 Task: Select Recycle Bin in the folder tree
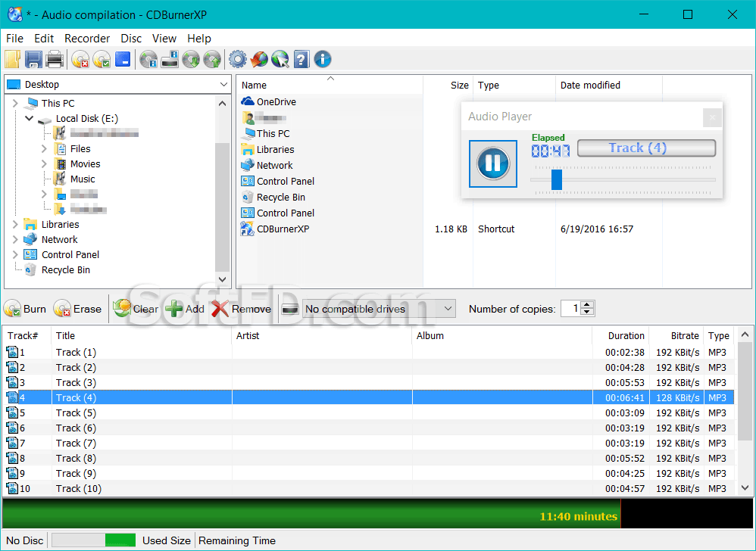66,269
